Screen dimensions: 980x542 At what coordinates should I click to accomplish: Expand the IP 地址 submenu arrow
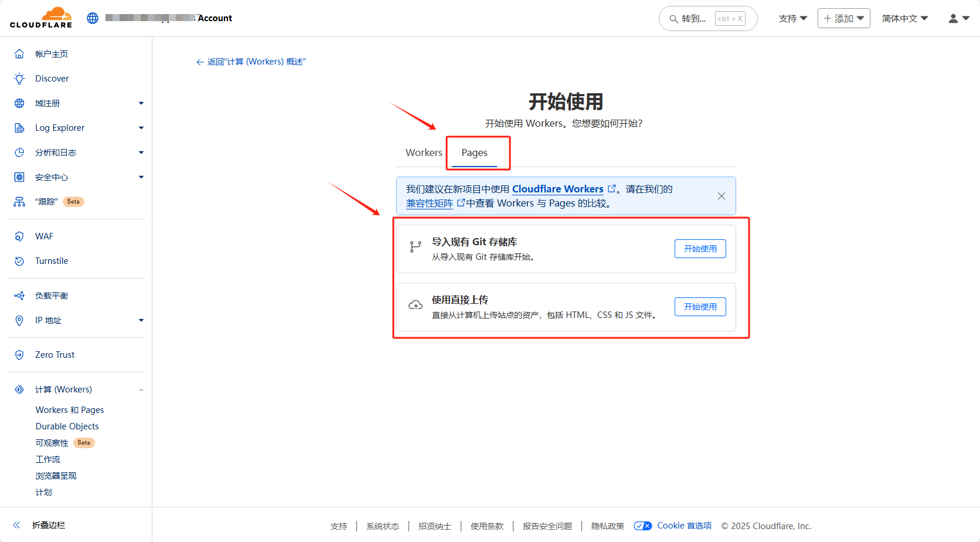[x=141, y=320]
